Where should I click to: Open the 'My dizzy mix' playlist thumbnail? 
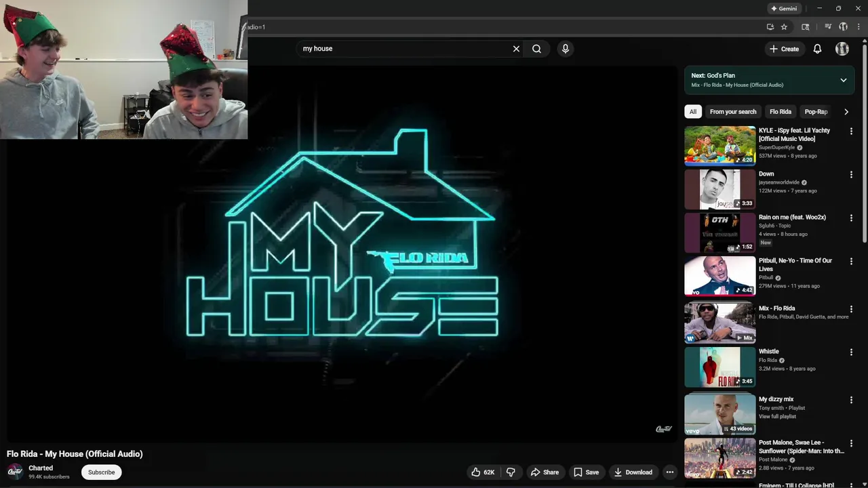pyautogui.click(x=719, y=415)
